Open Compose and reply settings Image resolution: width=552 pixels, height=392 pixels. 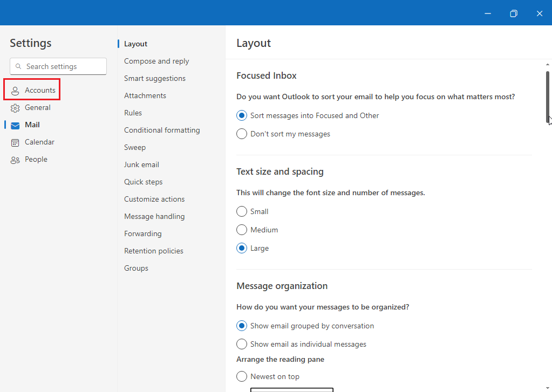156,61
